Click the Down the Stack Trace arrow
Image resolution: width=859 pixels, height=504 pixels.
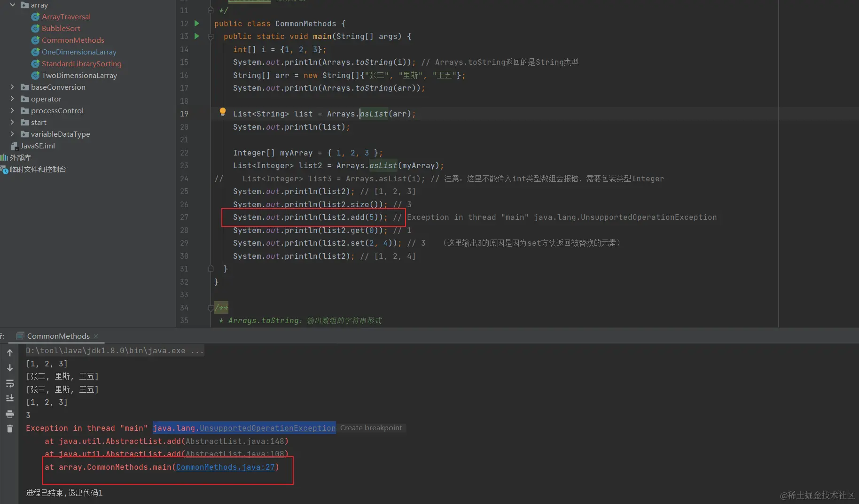tap(10, 368)
